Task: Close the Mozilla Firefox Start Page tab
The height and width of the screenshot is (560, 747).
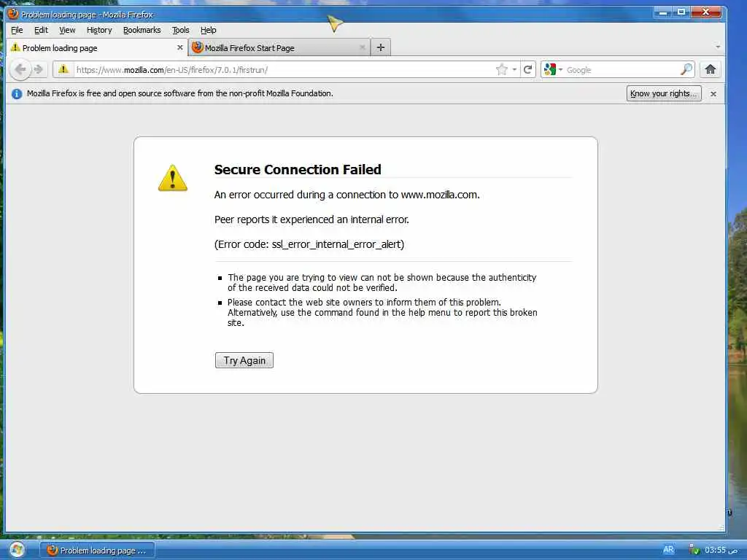Action: [362, 47]
